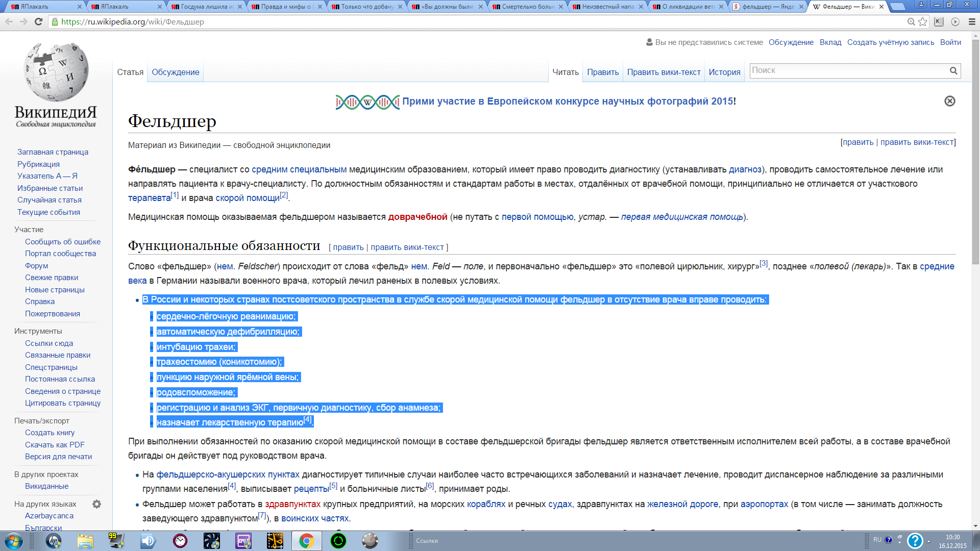Open the 'фельдшерско-акушерских пунктах' link
The height and width of the screenshot is (551, 980).
click(228, 474)
